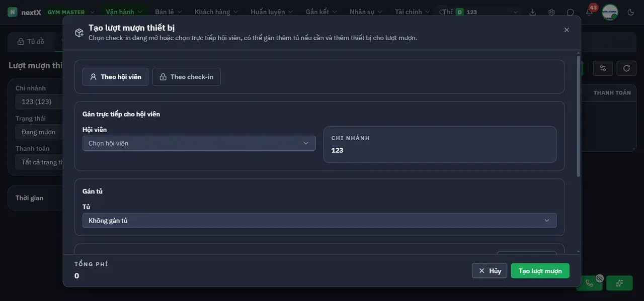Open the Huấn luyện menu

pos(272,12)
